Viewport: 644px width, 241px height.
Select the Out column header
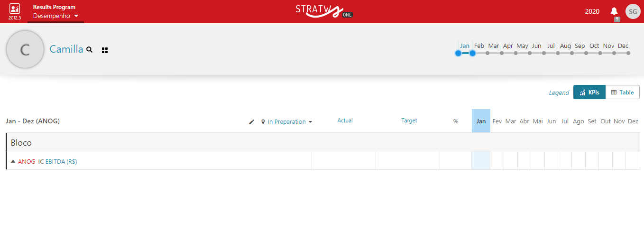coord(606,121)
